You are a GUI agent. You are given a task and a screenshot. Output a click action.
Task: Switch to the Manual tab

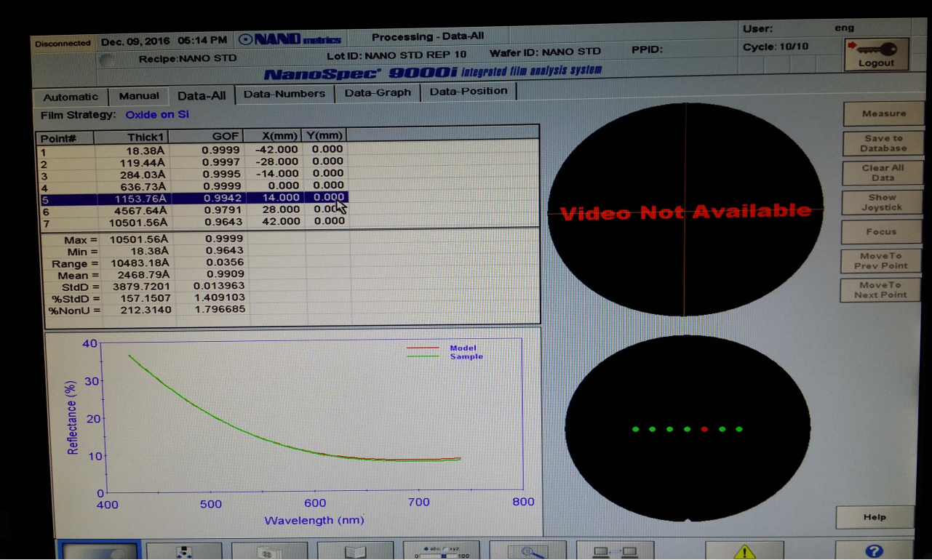coord(138,96)
